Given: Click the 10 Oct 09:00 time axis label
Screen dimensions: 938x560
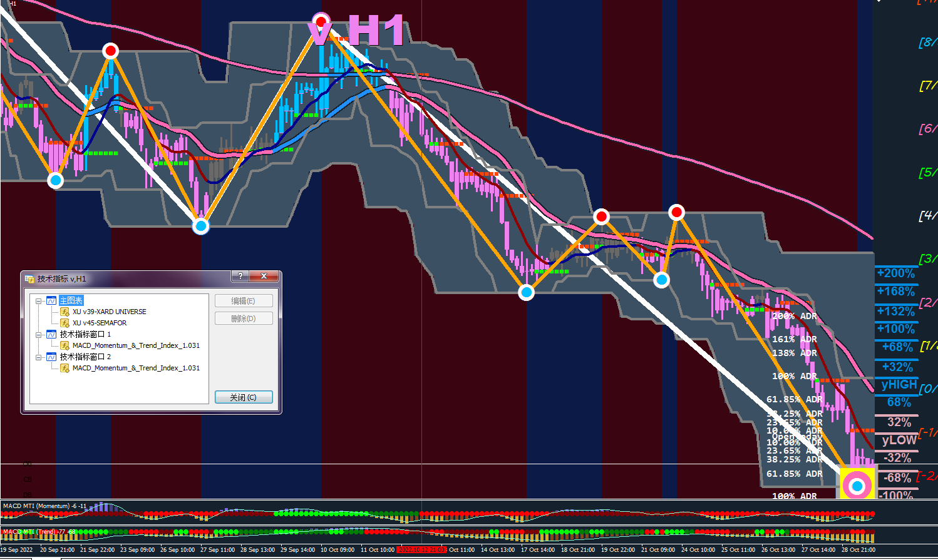Looking at the screenshot, I should tap(338, 550).
